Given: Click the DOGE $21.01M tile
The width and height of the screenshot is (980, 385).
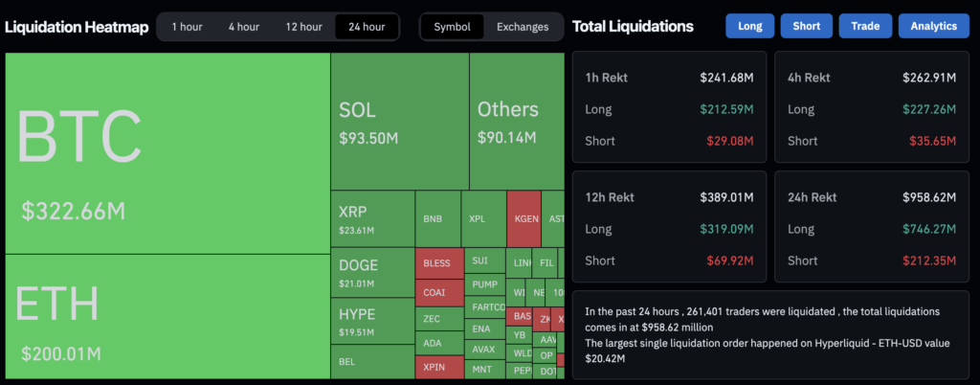Looking at the screenshot, I should point(372,273).
